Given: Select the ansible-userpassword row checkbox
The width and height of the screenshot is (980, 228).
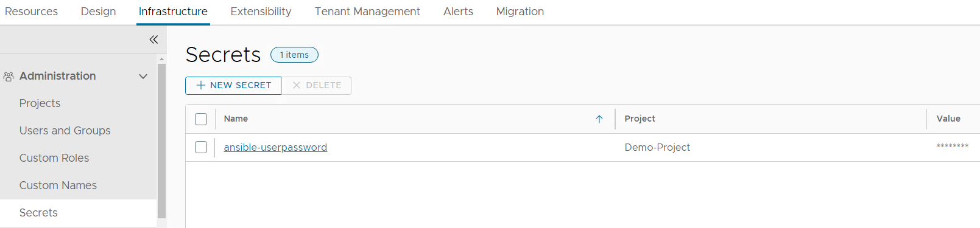Looking at the screenshot, I should coord(201,147).
